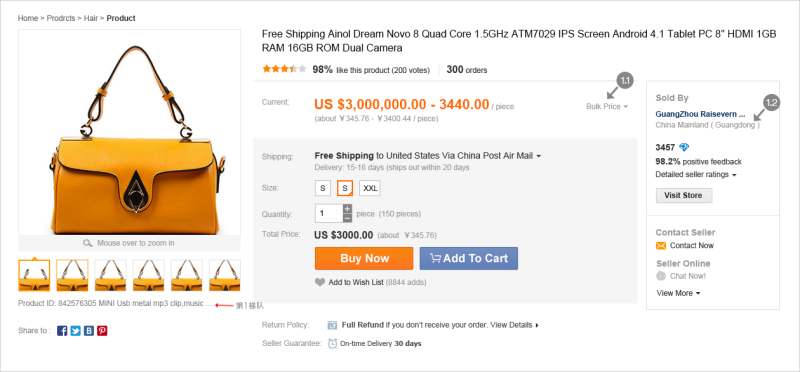Screen dimensions: 800x372
Task: Click the Chat Now bubble icon
Action: (661, 276)
